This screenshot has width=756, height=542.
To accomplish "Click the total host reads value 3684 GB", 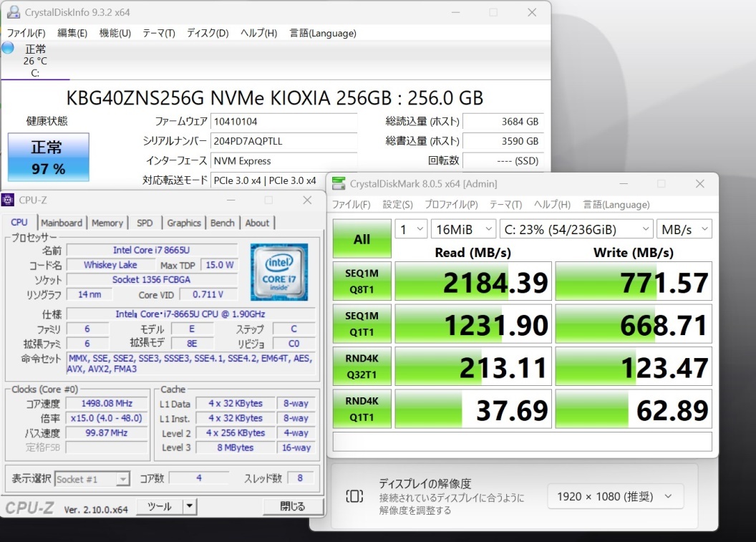I will tap(503, 122).
